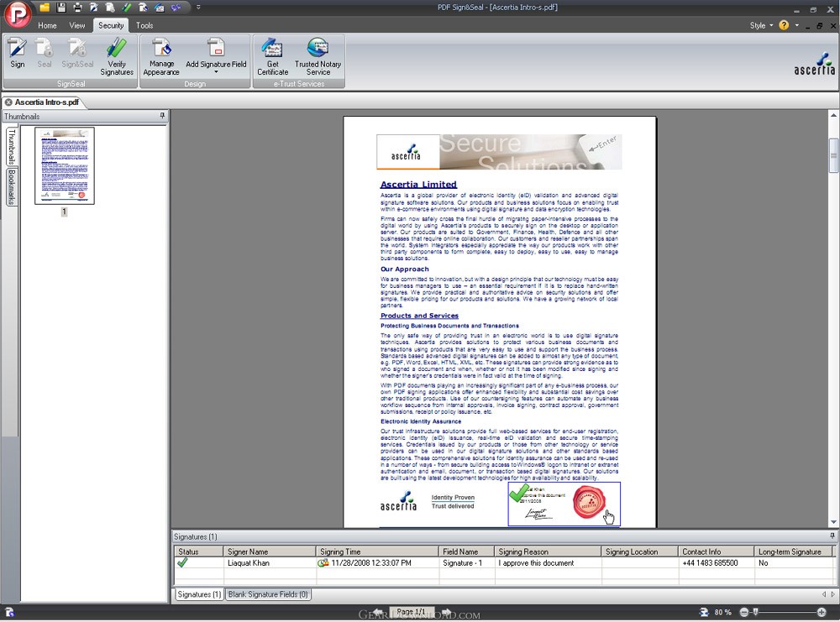Select the Thumbnails vertical side tab
The width and height of the screenshot is (840, 622).
tap(11, 146)
